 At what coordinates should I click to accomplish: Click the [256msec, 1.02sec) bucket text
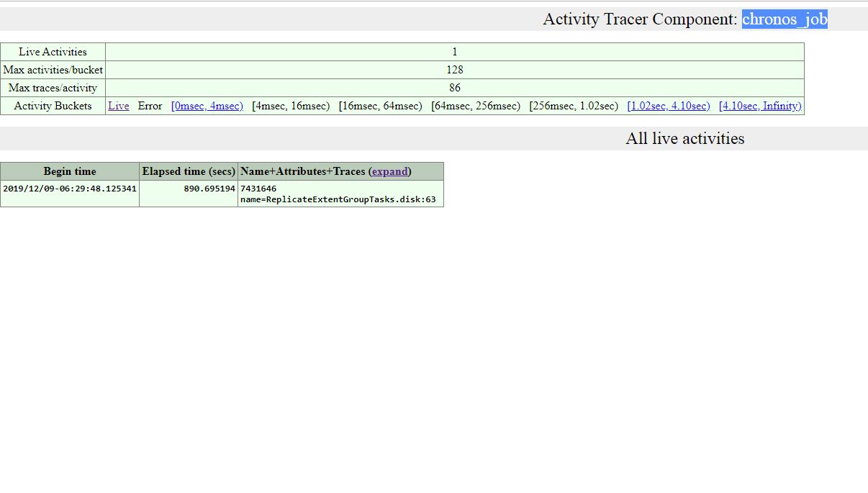click(574, 106)
